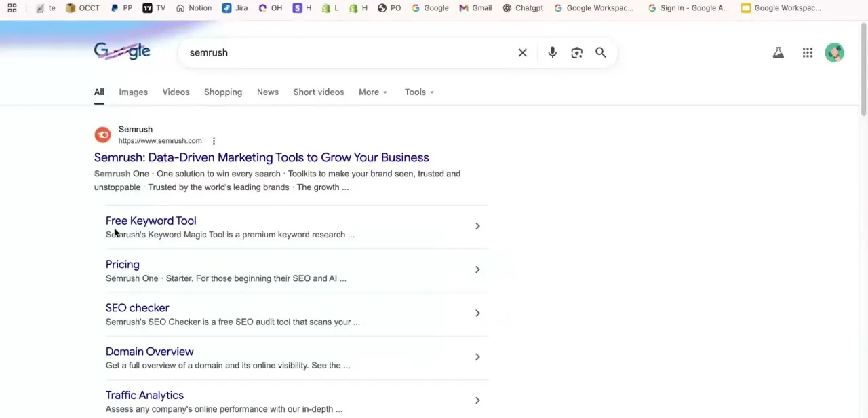The image size is (868, 418).
Task: Open the apps grid in bookmarks bar
Action: (12, 8)
